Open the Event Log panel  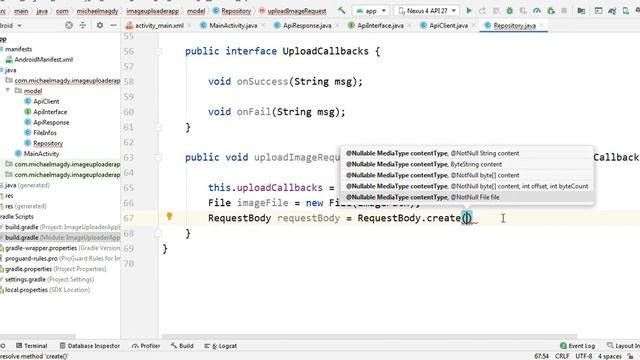coord(578,346)
